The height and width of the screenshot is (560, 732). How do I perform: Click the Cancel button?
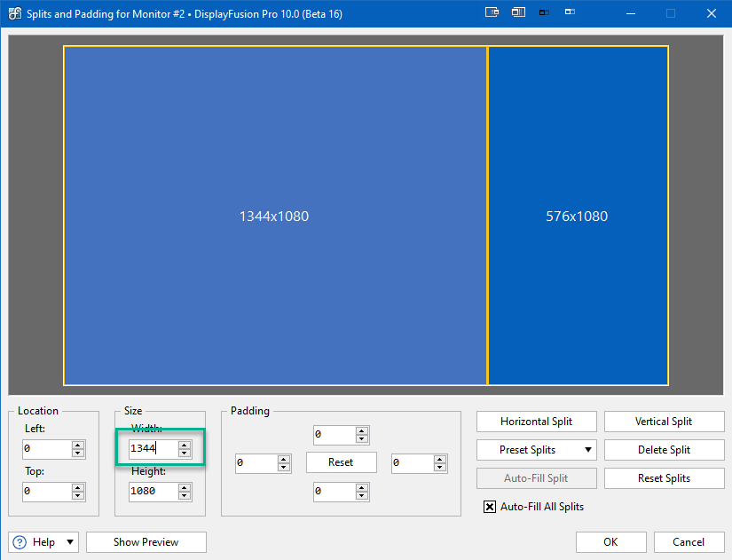pyautogui.click(x=689, y=541)
